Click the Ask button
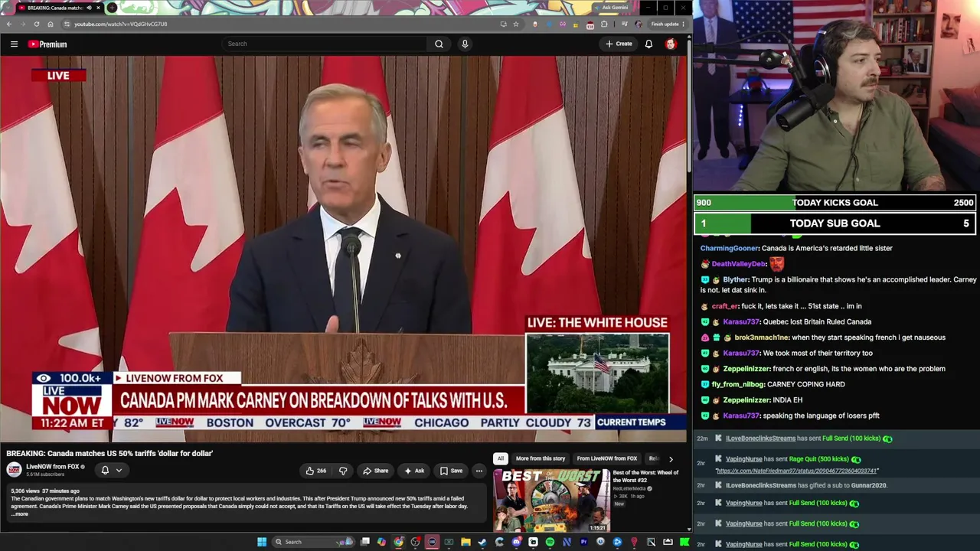This screenshot has height=551, width=980. click(x=414, y=471)
